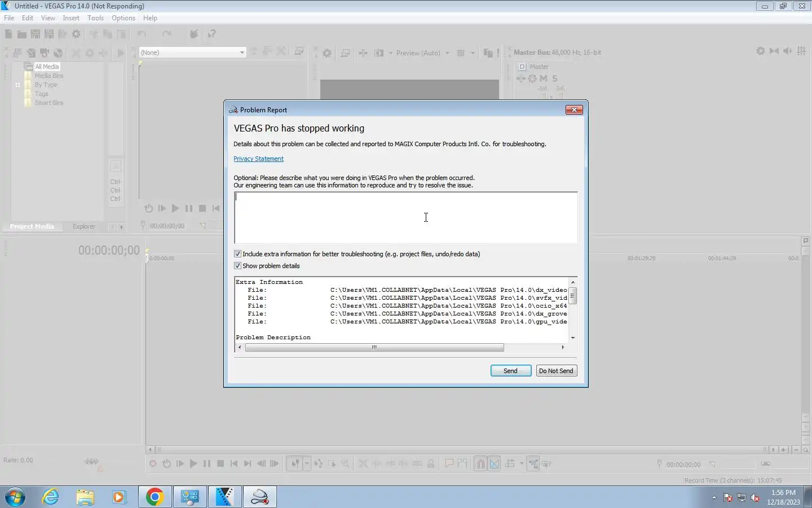The image size is (812, 508).
Task: Click the Overlays grid icon in preview
Action: 461,52
